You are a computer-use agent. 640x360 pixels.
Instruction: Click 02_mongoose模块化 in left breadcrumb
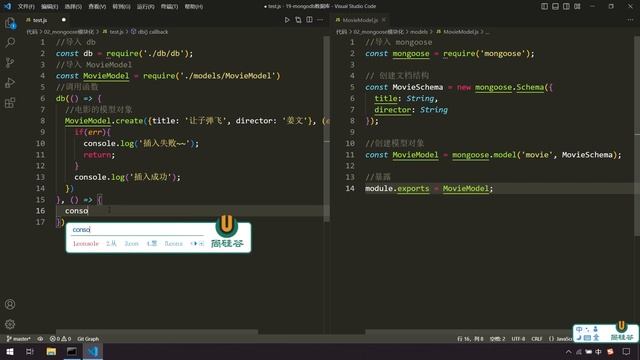tap(69, 32)
